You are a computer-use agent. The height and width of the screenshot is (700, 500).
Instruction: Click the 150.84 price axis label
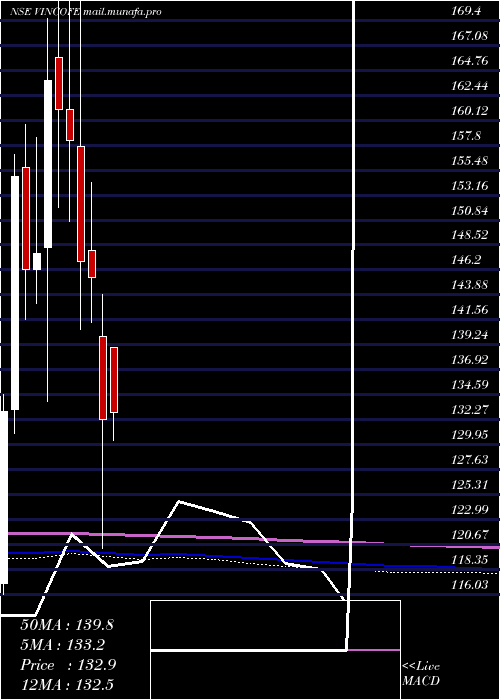tap(470, 211)
